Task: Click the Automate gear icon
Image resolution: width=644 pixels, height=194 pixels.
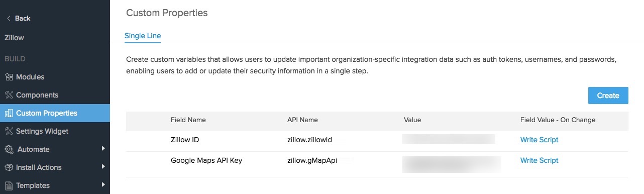Action: 9,149
